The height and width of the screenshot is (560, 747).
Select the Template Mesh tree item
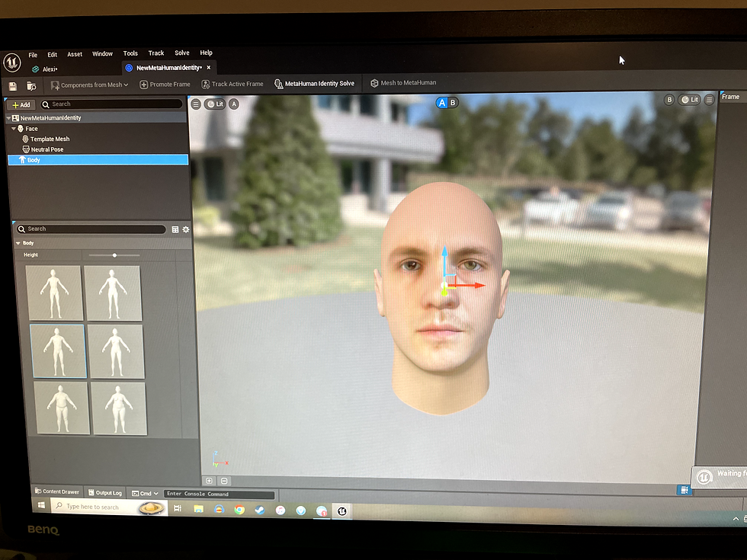click(50, 139)
